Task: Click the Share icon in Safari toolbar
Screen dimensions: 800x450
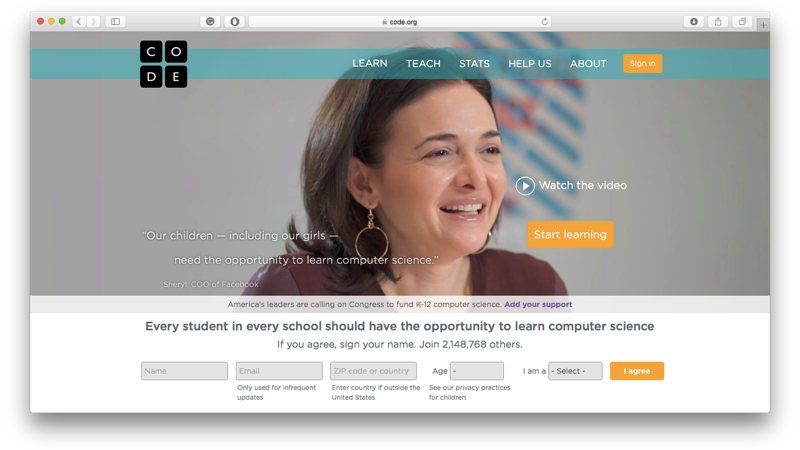Action: point(718,21)
